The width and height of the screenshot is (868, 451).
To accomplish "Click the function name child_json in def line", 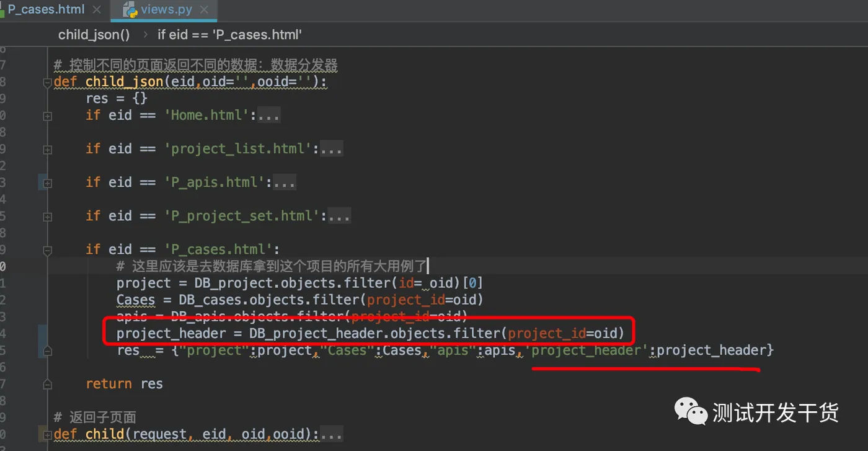I will (124, 83).
